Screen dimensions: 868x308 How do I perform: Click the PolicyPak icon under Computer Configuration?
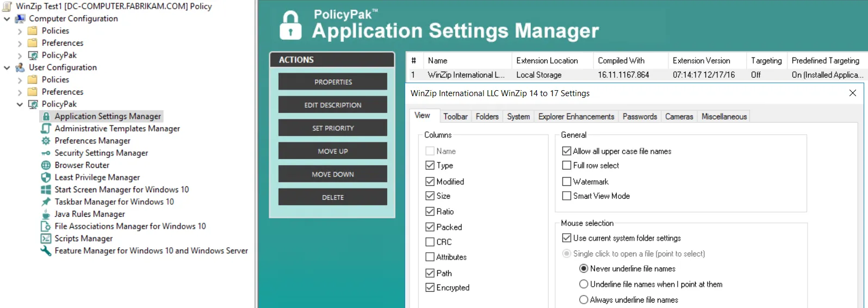coord(33,55)
